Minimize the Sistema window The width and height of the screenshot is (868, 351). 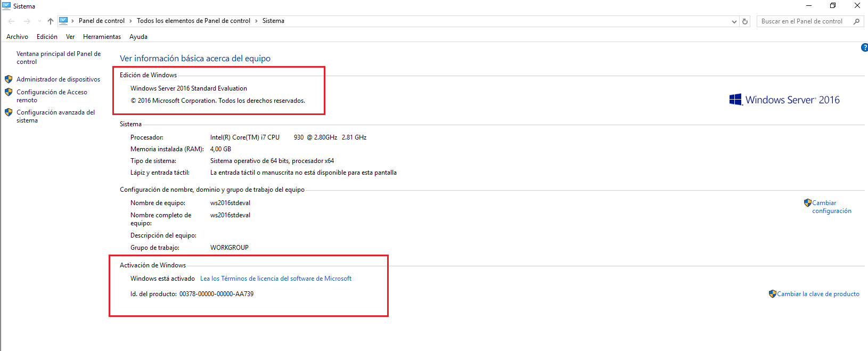(x=809, y=6)
